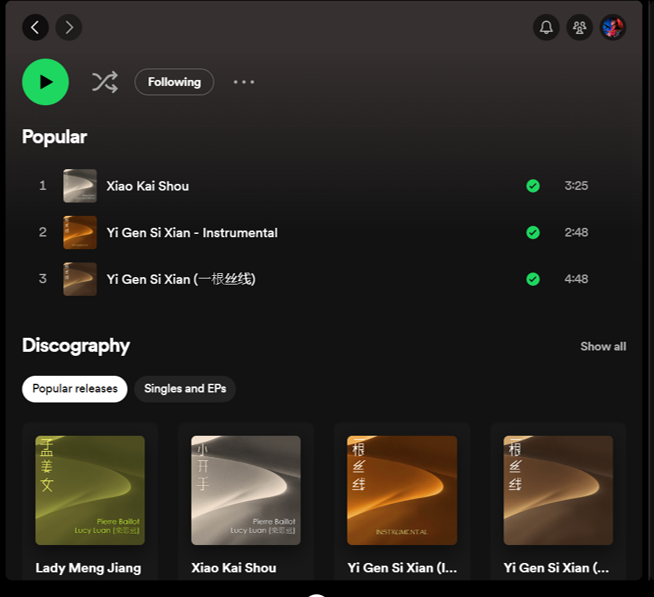Toggle saved checkmark for the Instrumental track
The height and width of the screenshot is (597, 654).
(533, 232)
